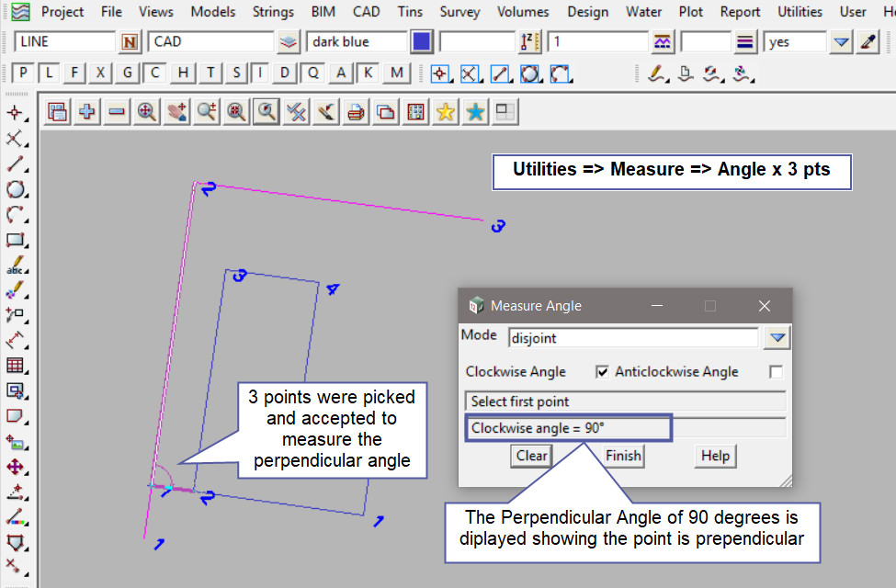Expand the 'yes' dropdown in toolbar
Image resolution: width=896 pixels, height=588 pixels.
[841, 42]
